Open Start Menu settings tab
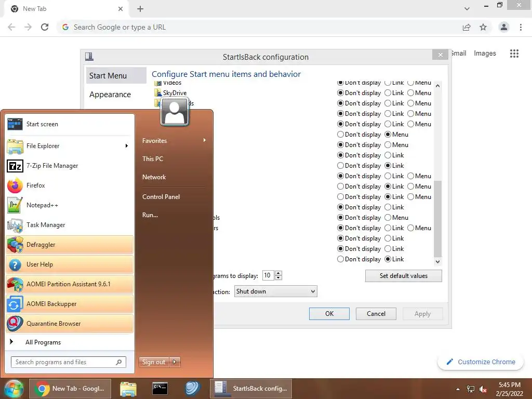 (x=116, y=76)
